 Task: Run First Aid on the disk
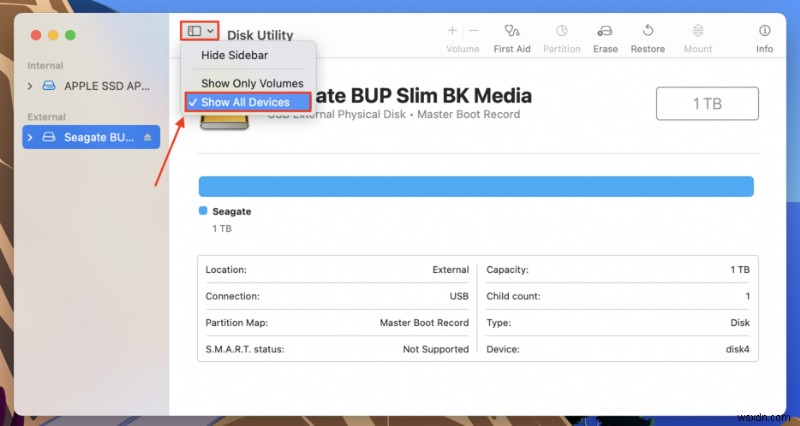(512, 38)
